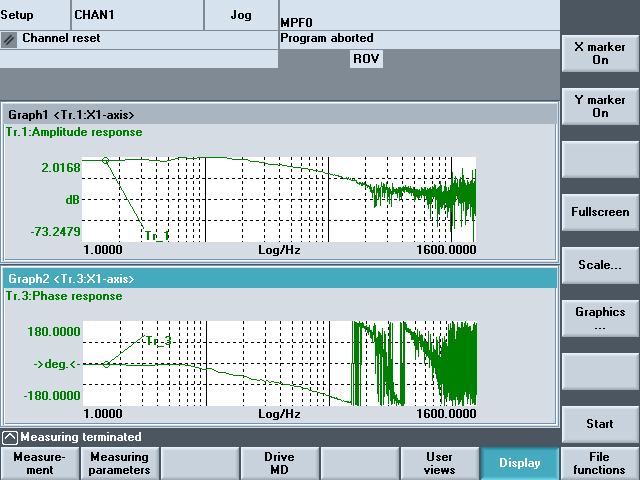Select the Display softkey
Image resolution: width=640 pixels, height=480 pixels.
520,463
